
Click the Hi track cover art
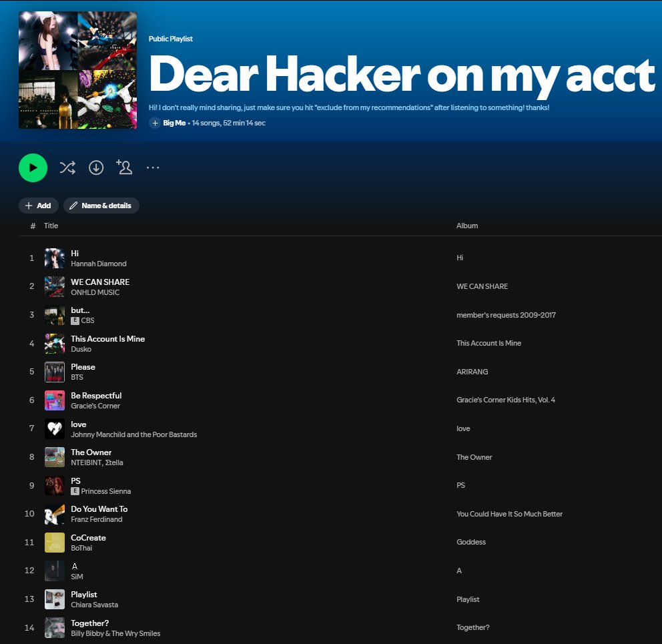pyautogui.click(x=55, y=258)
